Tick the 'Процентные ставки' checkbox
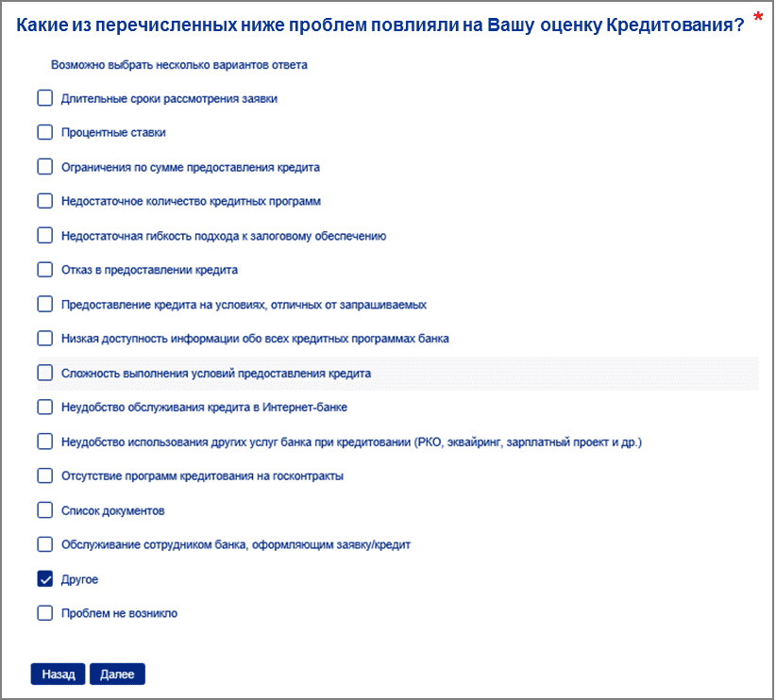 (x=45, y=132)
